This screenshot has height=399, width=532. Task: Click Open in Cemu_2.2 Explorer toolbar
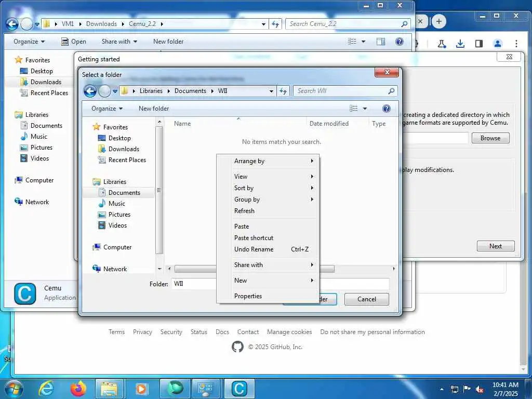74,42
